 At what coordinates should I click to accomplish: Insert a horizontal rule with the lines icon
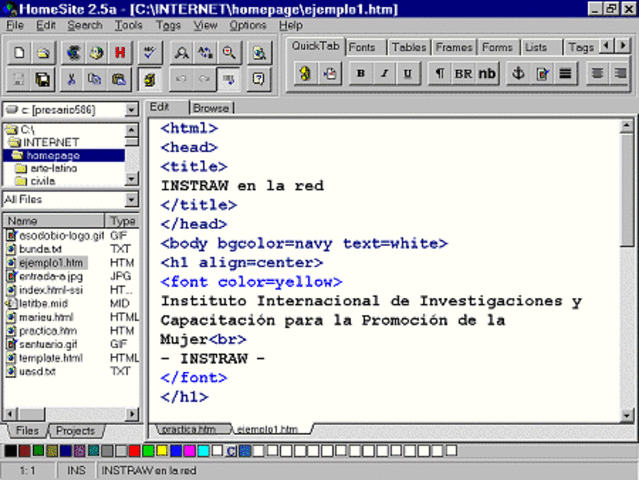(x=565, y=74)
